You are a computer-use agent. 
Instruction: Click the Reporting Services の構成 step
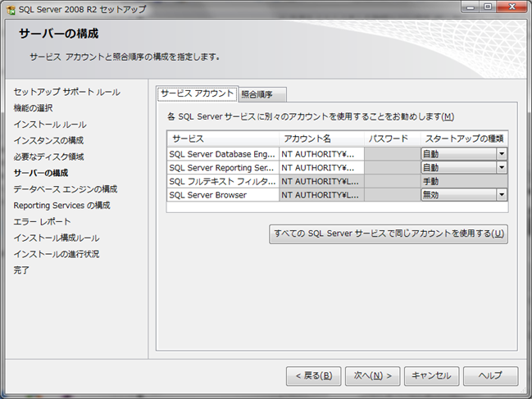tap(61, 206)
